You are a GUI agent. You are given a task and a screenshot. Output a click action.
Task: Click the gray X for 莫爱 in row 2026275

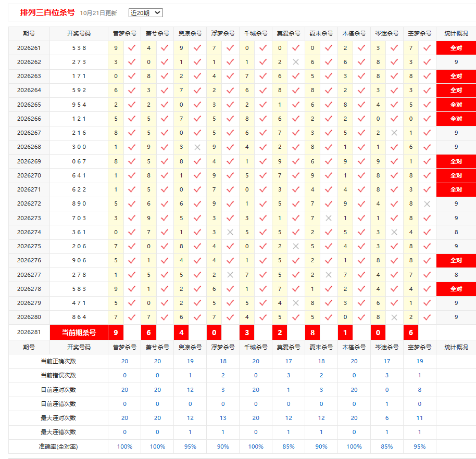296,246
